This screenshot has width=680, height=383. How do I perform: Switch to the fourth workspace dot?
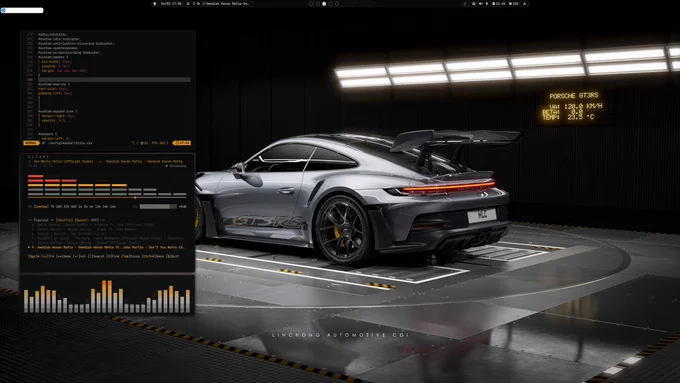tap(330, 3)
